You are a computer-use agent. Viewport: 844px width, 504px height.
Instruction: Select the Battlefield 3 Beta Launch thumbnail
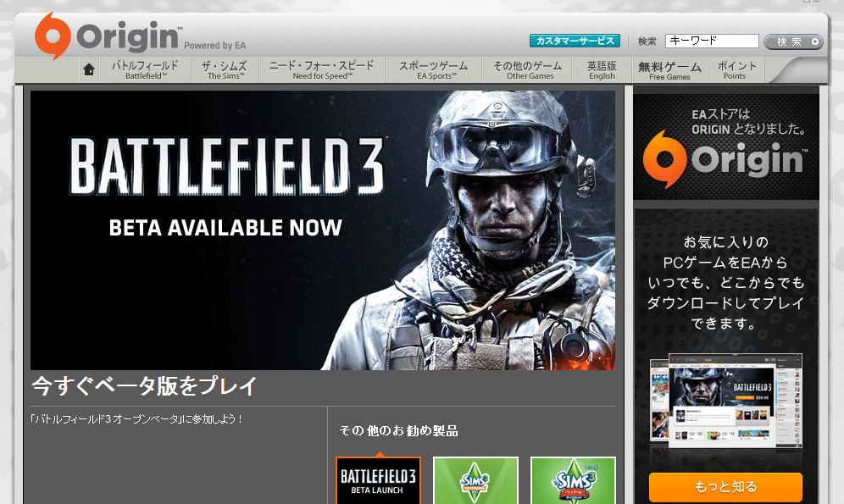pos(379,480)
